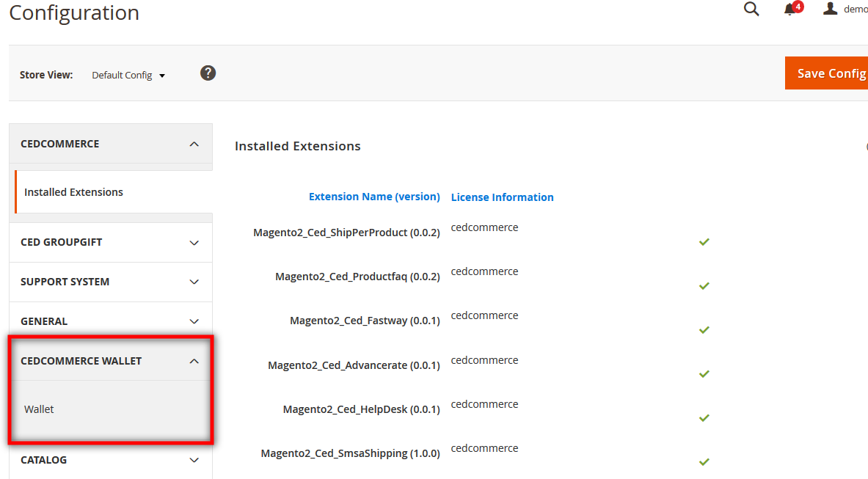Click green checkmark for Magento2_Ced_Productfaq
Image resolution: width=868 pixels, height=479 pixels.
pos(704,285)
